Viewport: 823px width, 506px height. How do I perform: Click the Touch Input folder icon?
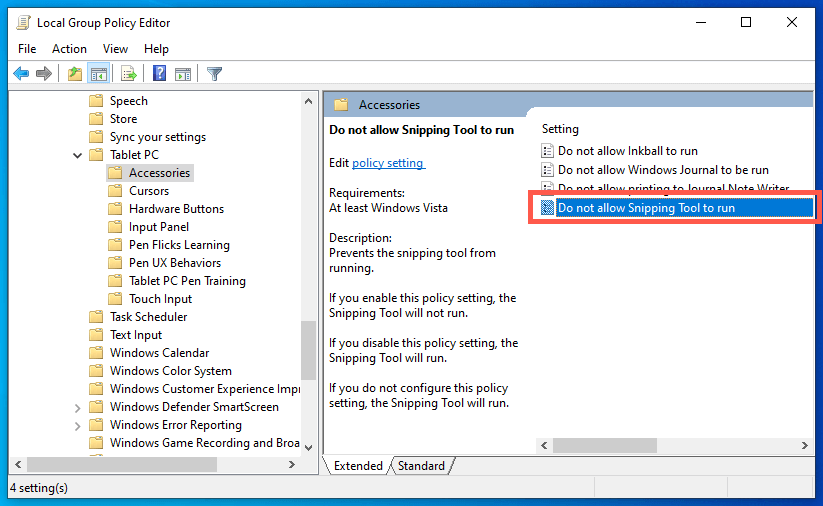pos(115,299)
